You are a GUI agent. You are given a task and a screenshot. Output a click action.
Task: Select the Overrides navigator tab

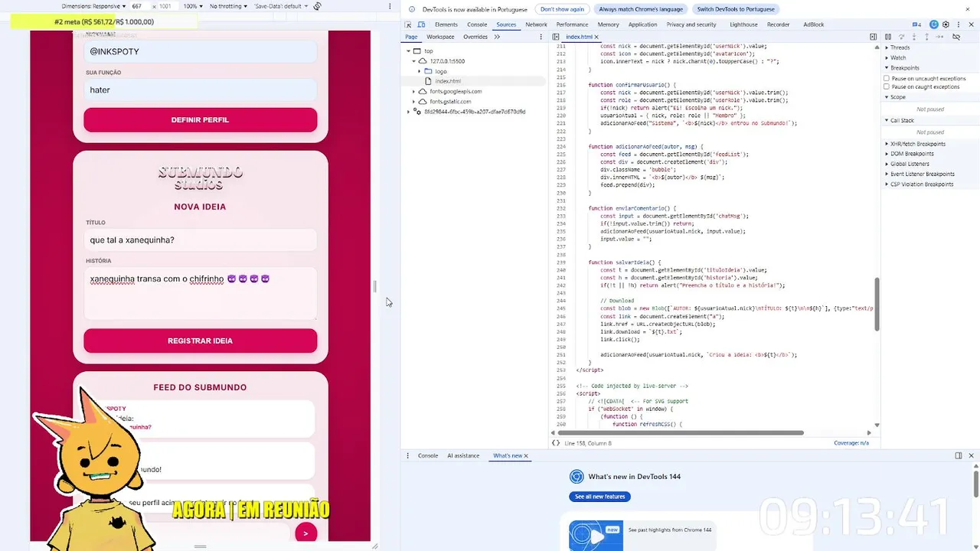click(475, 37)
